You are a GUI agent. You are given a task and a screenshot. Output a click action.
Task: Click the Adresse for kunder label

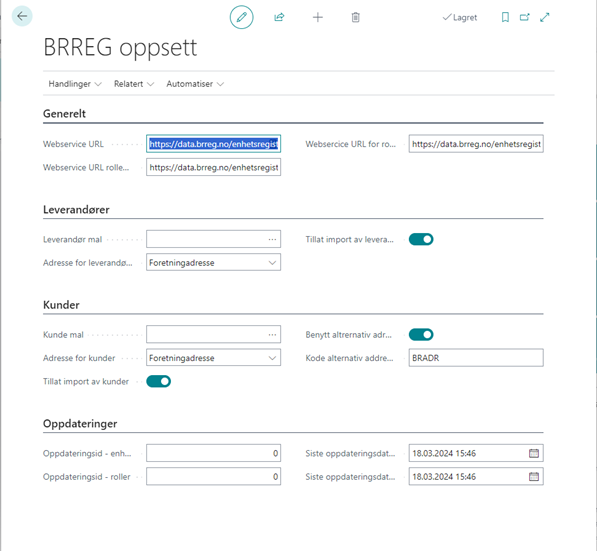(x=79, y=358)
